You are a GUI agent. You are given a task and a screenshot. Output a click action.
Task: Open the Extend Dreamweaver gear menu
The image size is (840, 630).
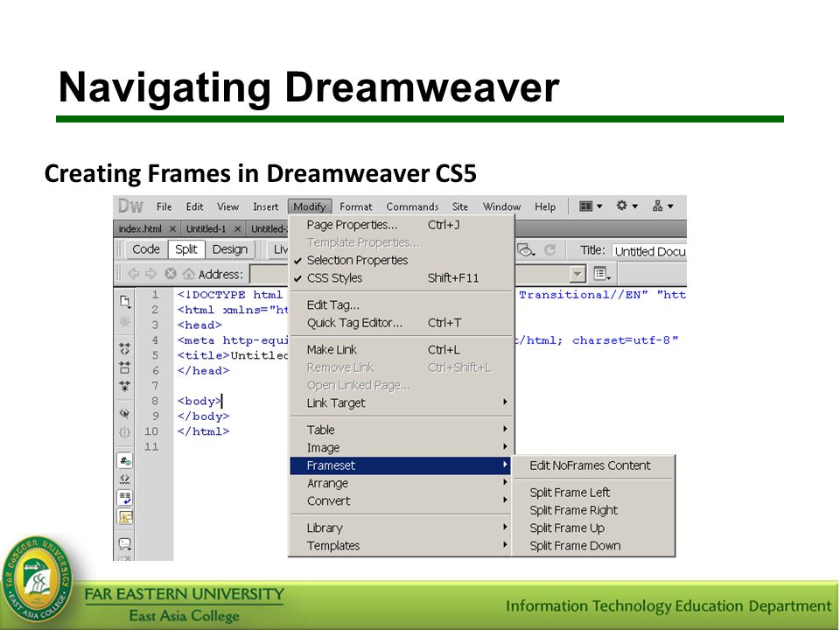click(x=626, y=205)
